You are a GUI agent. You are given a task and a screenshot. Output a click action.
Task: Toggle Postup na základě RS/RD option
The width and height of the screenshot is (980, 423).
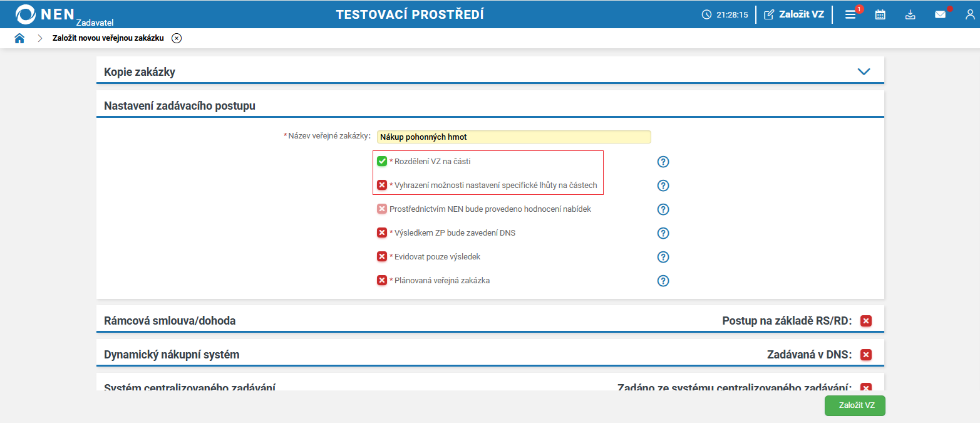click(x=866, y=320)
